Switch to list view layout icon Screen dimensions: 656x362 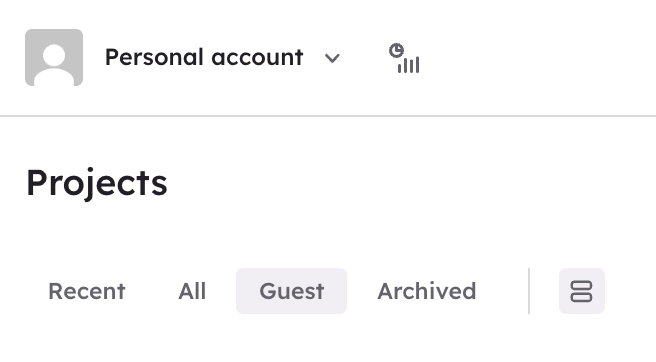pos(582,291)
